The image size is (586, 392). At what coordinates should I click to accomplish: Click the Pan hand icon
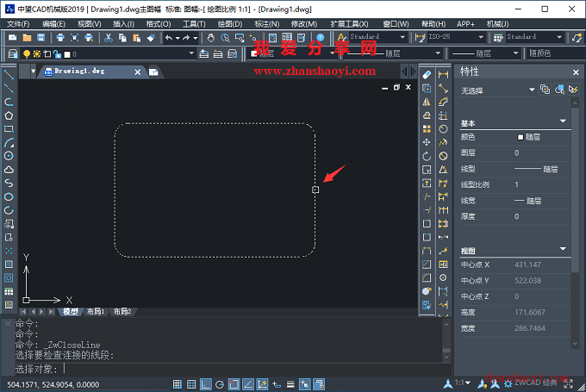pos(211,38)
